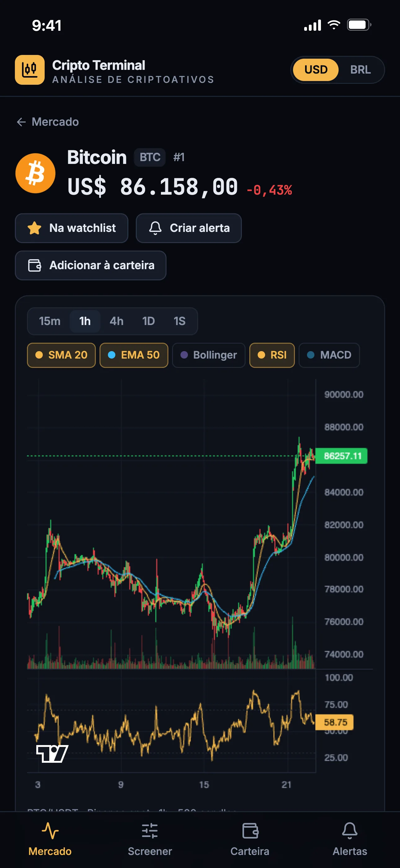Check the Wi-Fi status icon

tap(334, 25)
